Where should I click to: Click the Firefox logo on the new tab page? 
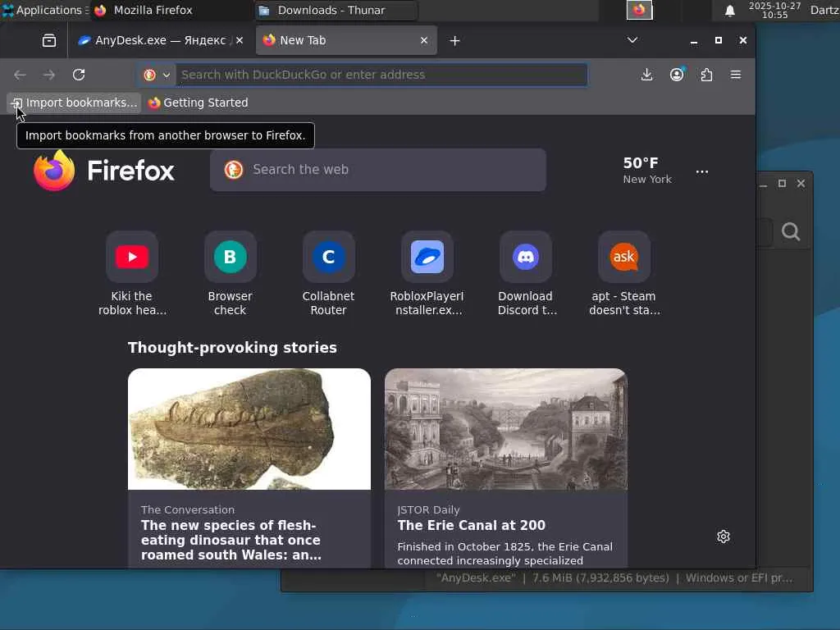coord(104,171)
